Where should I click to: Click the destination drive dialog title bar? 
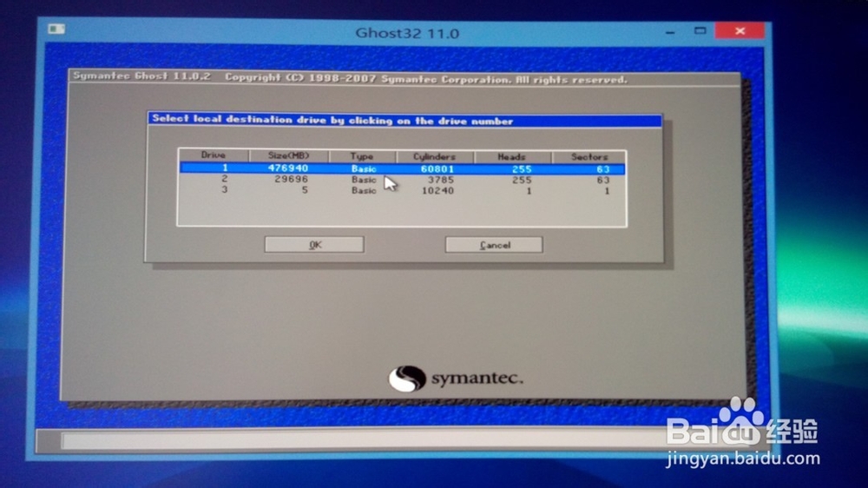pyautogui.click(x=404, y=120)
